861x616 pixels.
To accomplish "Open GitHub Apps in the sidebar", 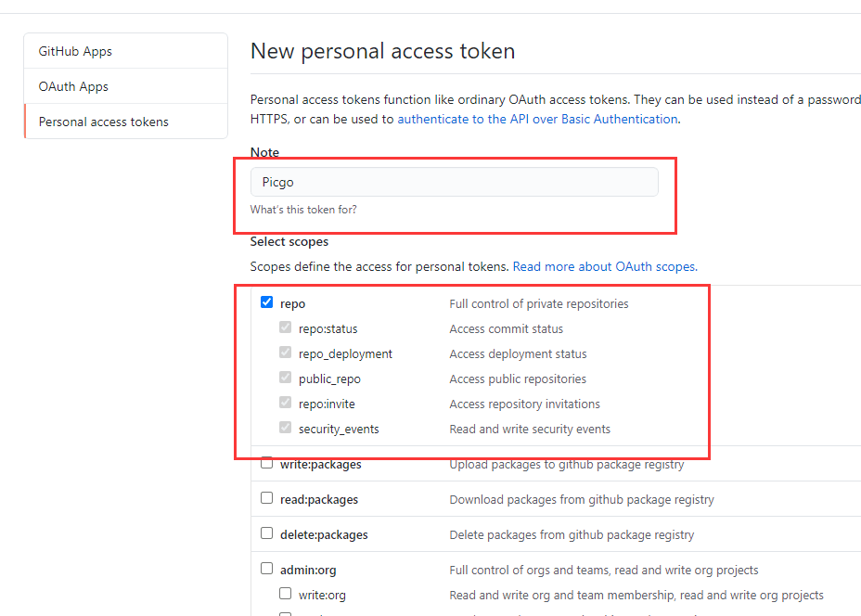I will click(75, 51).
